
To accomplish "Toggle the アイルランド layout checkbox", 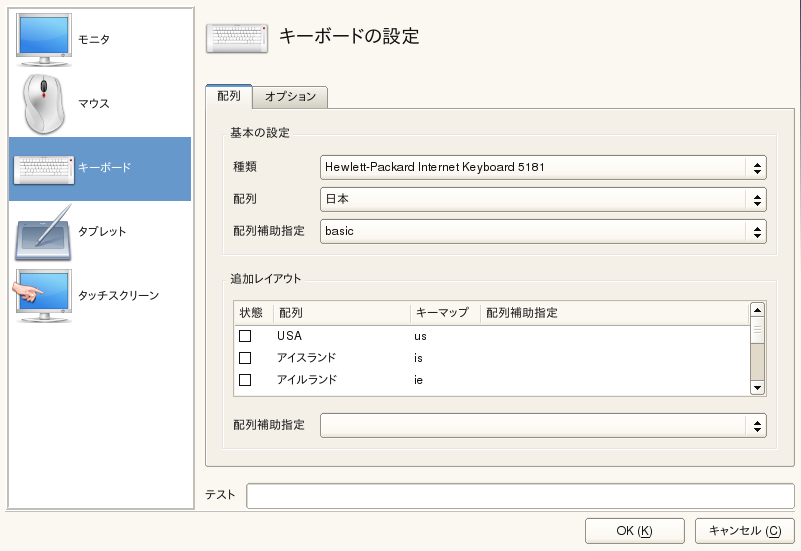I will (245, 380).
